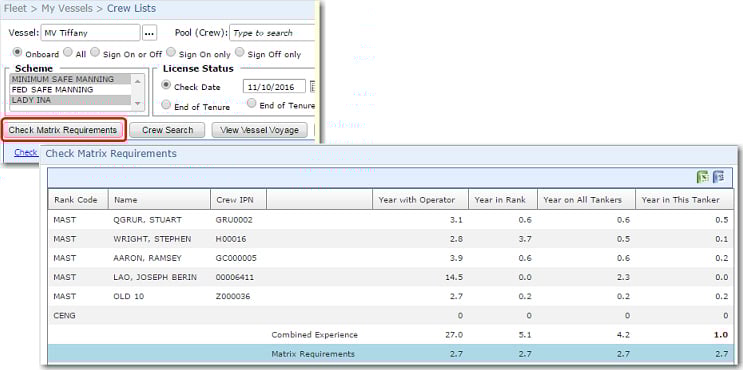Click the Combined Experience label
The image size is (743, 370).
tap(315, 335)
